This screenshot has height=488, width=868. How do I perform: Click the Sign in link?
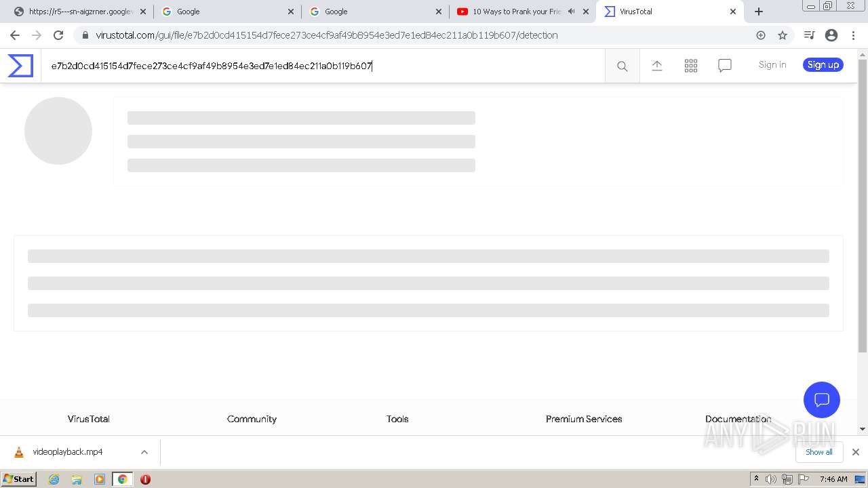772,65
